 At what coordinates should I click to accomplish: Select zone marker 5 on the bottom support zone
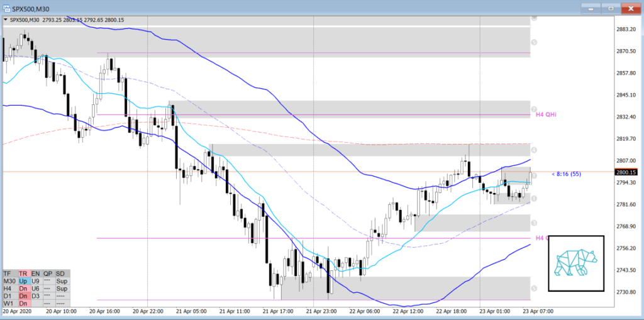(x=534, y=288)
